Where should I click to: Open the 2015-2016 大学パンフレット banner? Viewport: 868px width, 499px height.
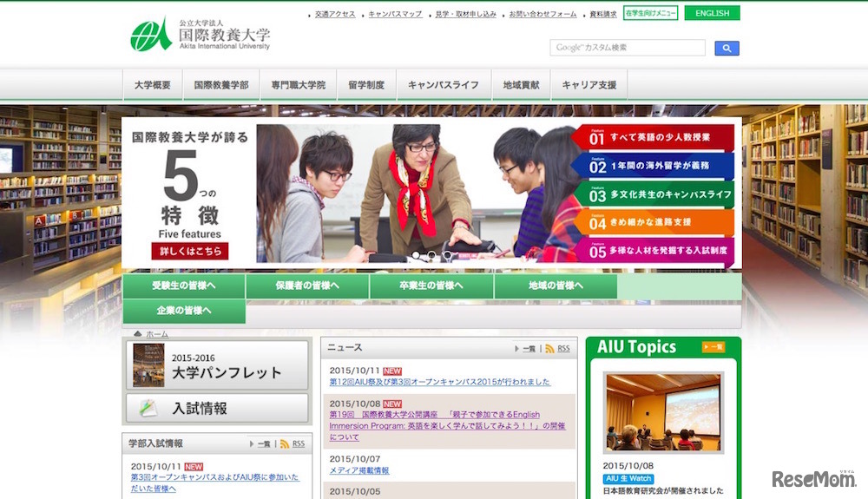(x=217, y=365)
